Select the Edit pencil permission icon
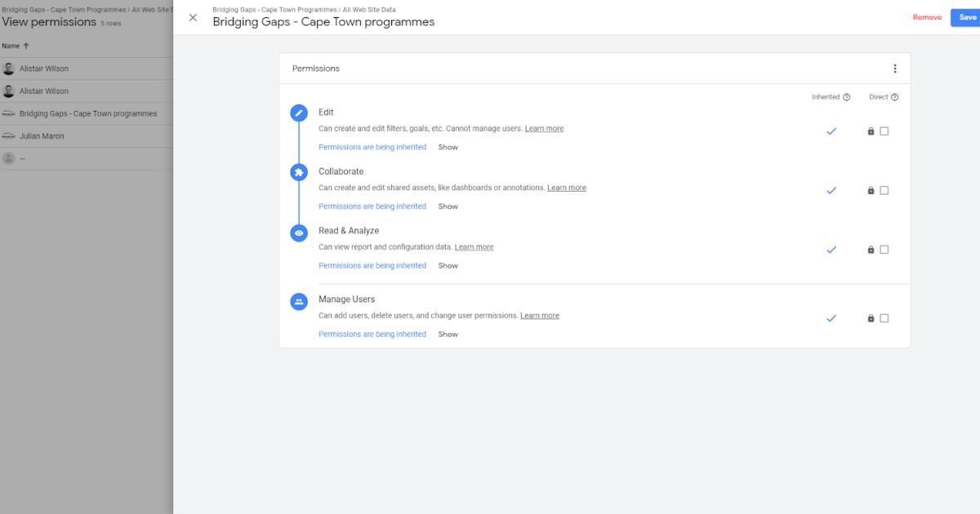 (x=297, y=114)
